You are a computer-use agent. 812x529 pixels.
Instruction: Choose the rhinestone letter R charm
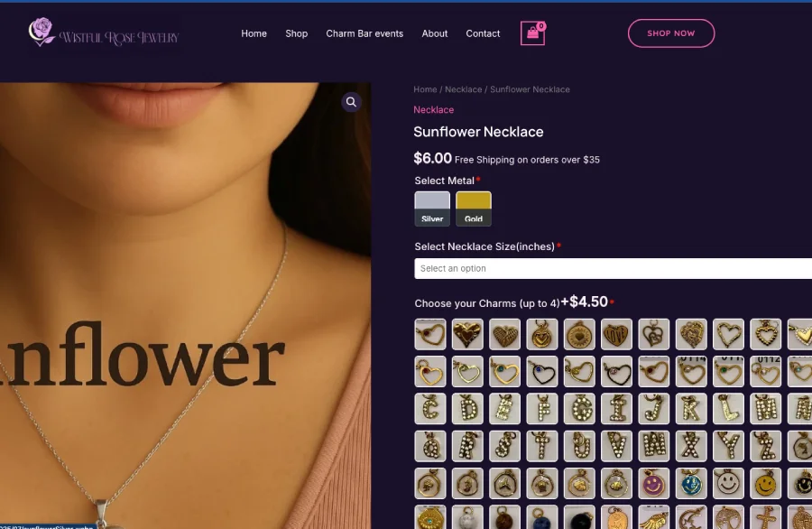coord(467,446)
